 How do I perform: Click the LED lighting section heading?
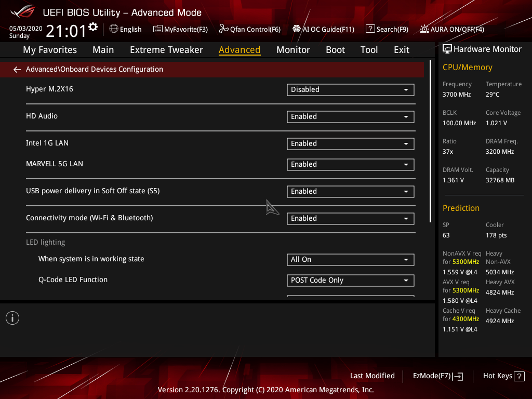(46, 242)
